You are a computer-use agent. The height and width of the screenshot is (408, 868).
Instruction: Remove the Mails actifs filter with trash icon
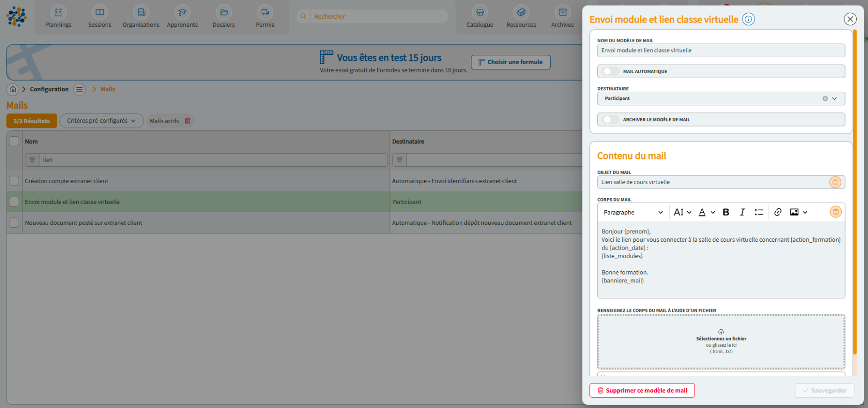click(x=188, y=121)
